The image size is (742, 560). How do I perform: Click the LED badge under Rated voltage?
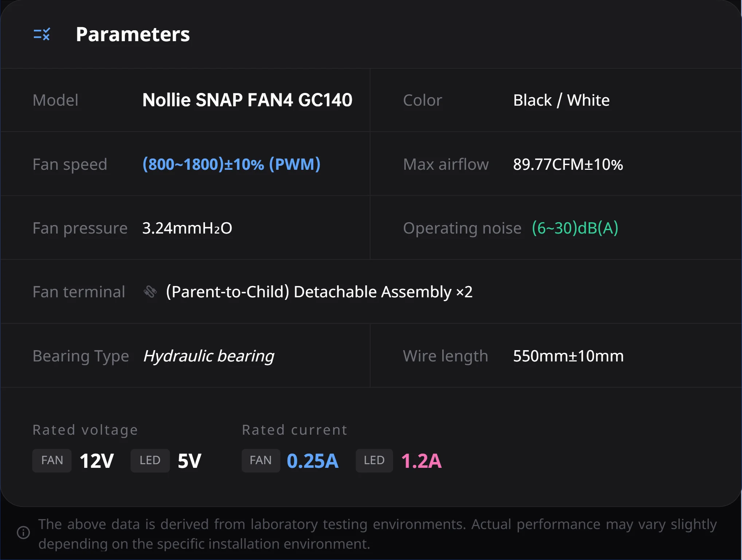[x=150, y=461]
